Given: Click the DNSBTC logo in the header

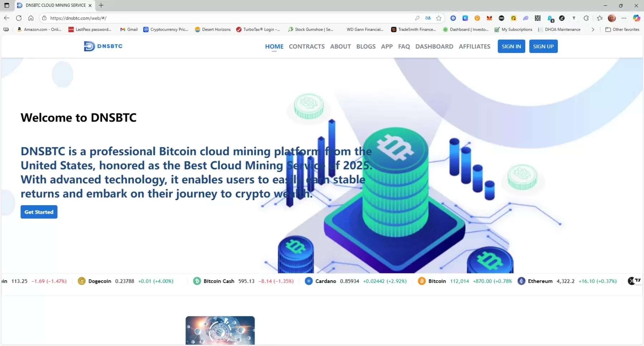Looking at the screenshot, I should tap(103, 46).
